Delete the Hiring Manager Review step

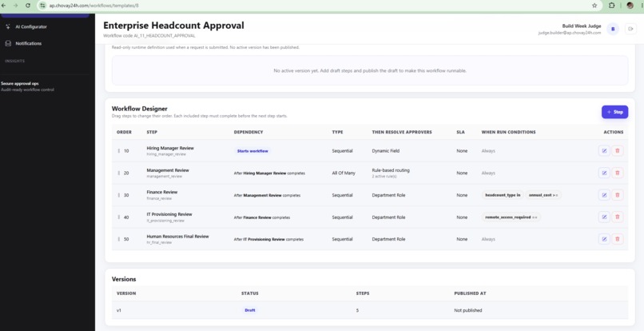pyautogui.click(x=618, y=151)
